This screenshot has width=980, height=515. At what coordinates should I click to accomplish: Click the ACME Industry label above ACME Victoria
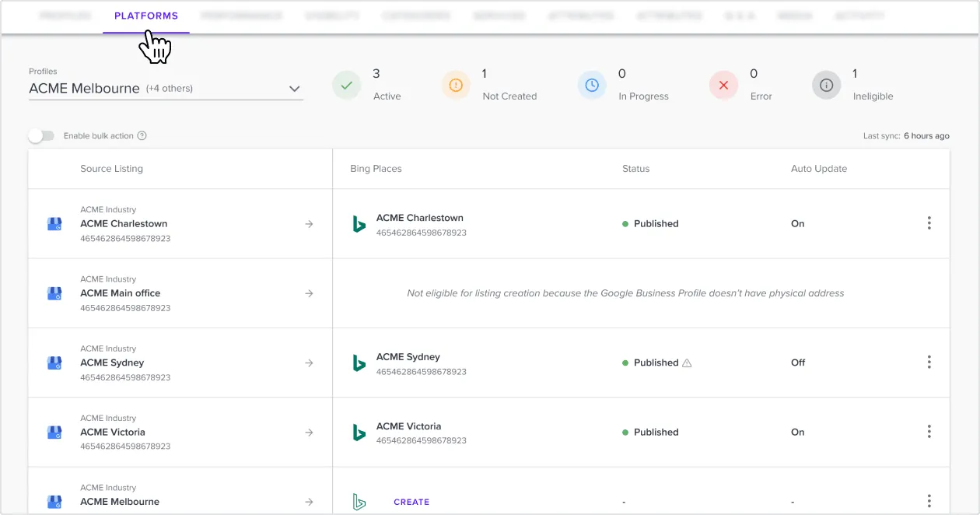point(108,419)
